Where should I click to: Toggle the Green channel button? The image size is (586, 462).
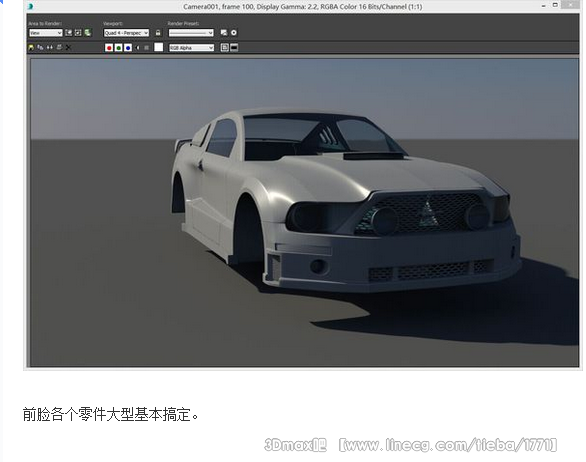pyautogui.click(x=118, y=47)
